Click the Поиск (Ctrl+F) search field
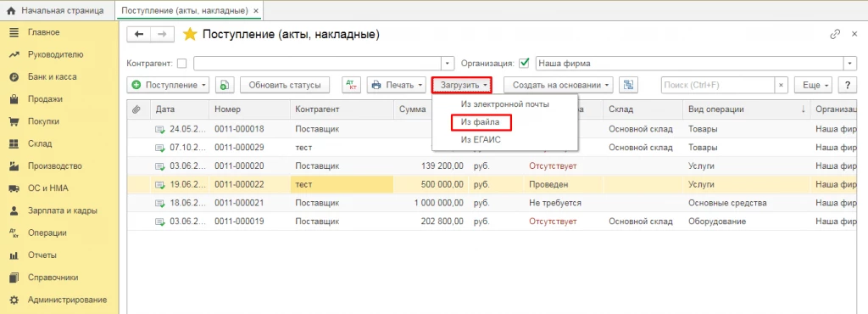 pos(717,85)
